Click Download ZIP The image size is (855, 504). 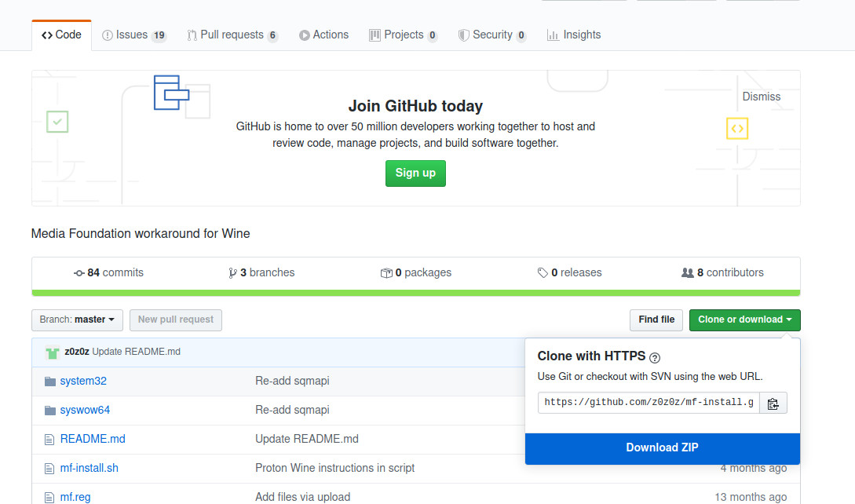663,448
